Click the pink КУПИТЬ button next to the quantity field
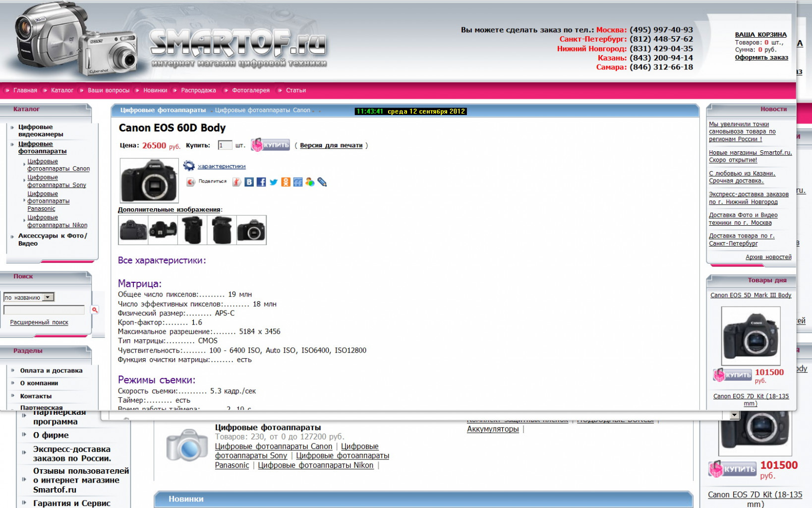This screenshot has height=508, width=812. click(x=270, y=145)
